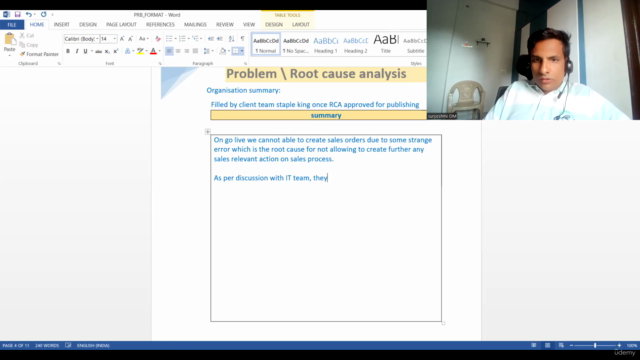The height and width of the screenshot is (360, 640).
Task: Activate the Format Painter
Action: coord(39,54)
